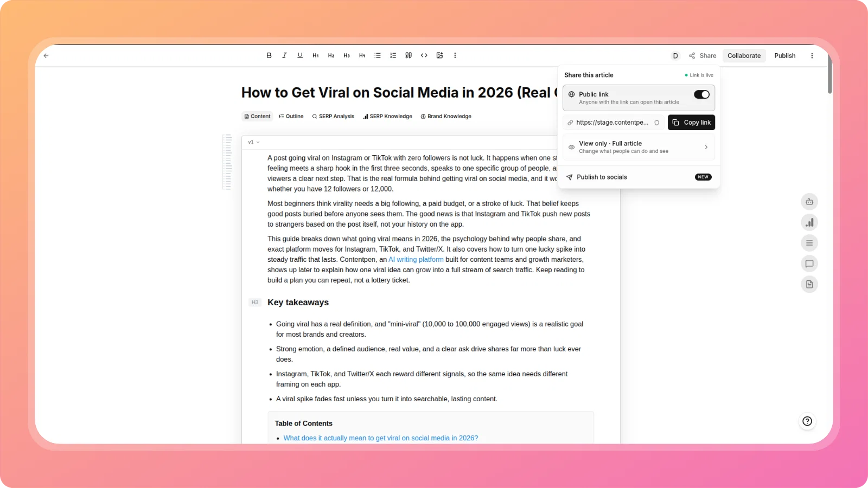This screenshot has height=488, width=868.
Task: Open the table of contents link about getting viral
Action: (381, 438)
